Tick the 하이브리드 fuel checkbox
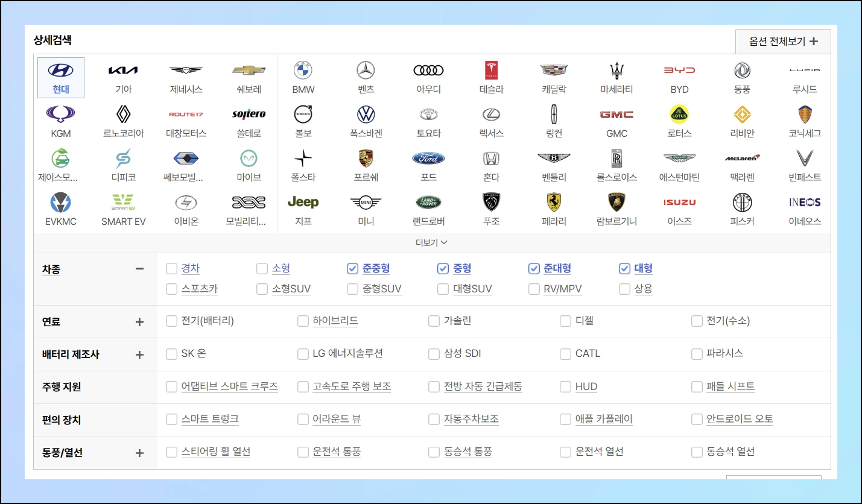Image resolution: width=862 pixels, height=504 pixels. [303, 321]
